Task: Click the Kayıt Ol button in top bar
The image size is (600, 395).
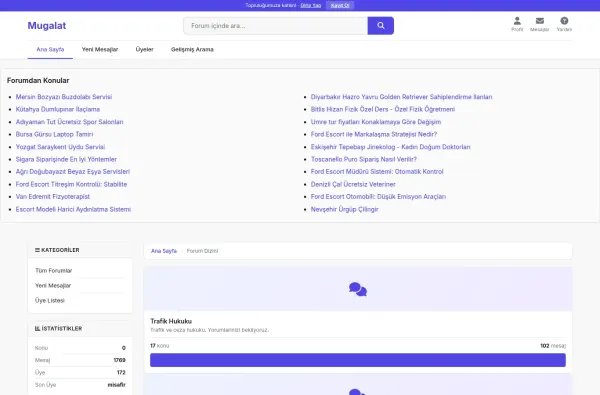Action: pos(340,5)
